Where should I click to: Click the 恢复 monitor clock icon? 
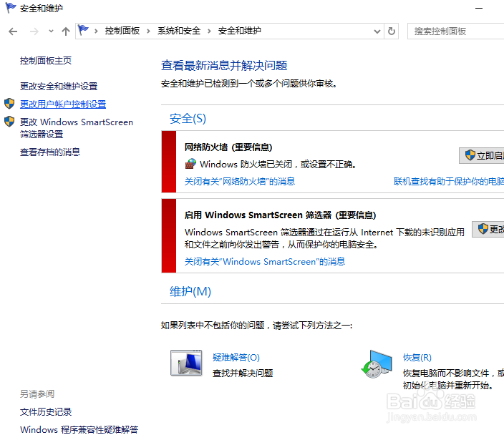(x=377, y=364)
